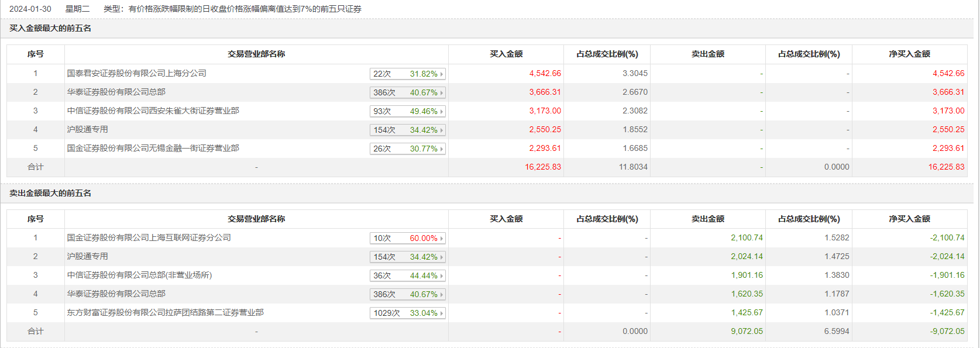Image resolution: width=980 pixels, height=348 pixels.
Task: Click 国金证券无锡金融一街证券营业部 link
Action: [x=153, y=148]
